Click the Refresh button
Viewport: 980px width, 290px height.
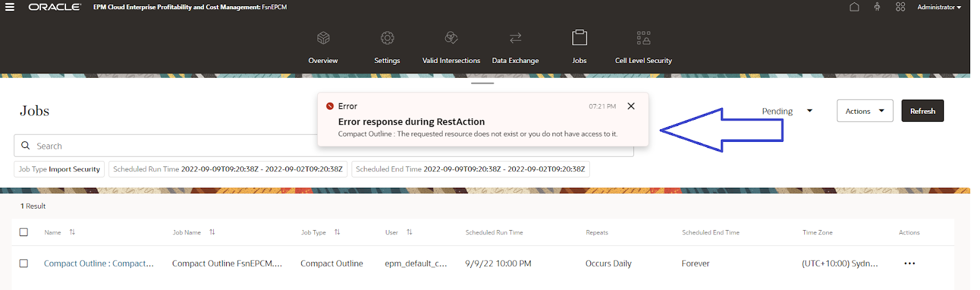click(922, 111)
